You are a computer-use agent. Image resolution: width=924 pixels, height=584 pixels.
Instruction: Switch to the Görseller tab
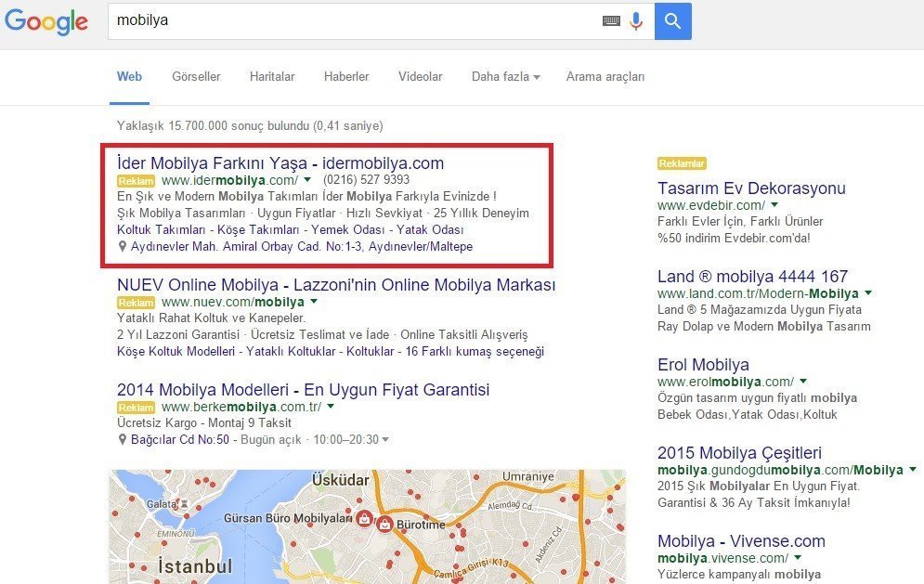[196, 77]
